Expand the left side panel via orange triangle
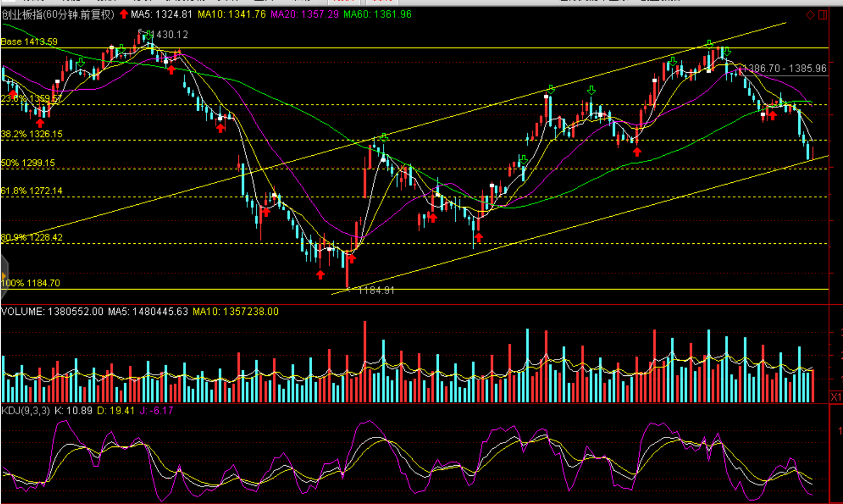 4,276
